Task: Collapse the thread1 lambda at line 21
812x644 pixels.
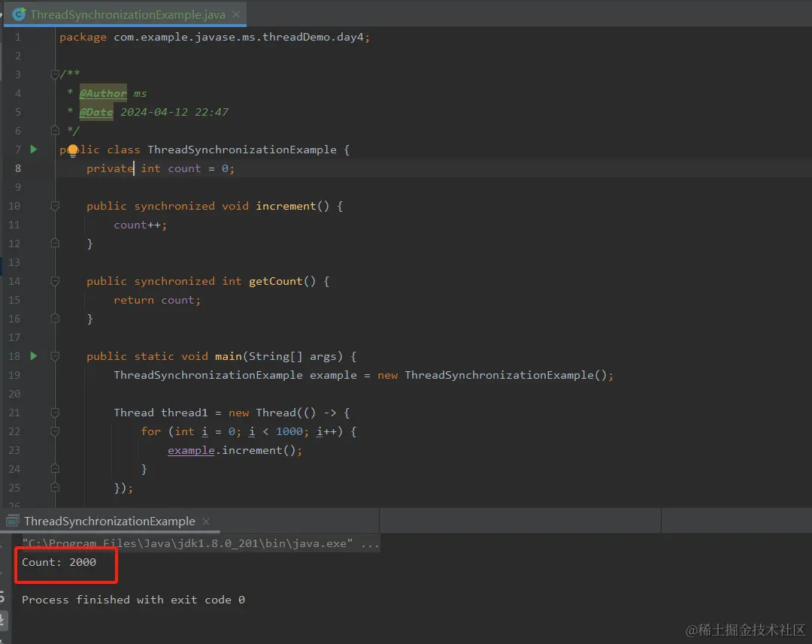Action: pyautogui.click(x=55, y=413)
